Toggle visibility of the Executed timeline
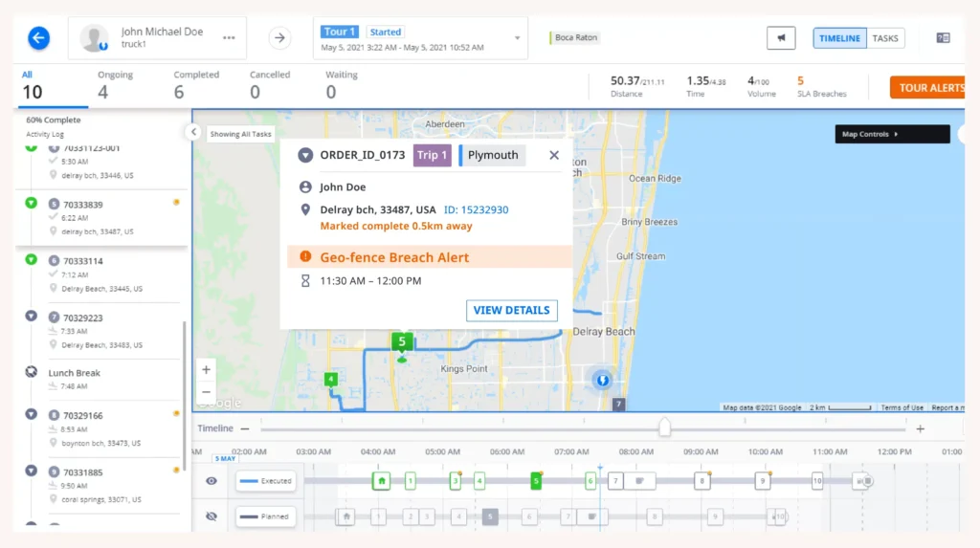Screen dimensions: 980x548 (x=212, y=481)
